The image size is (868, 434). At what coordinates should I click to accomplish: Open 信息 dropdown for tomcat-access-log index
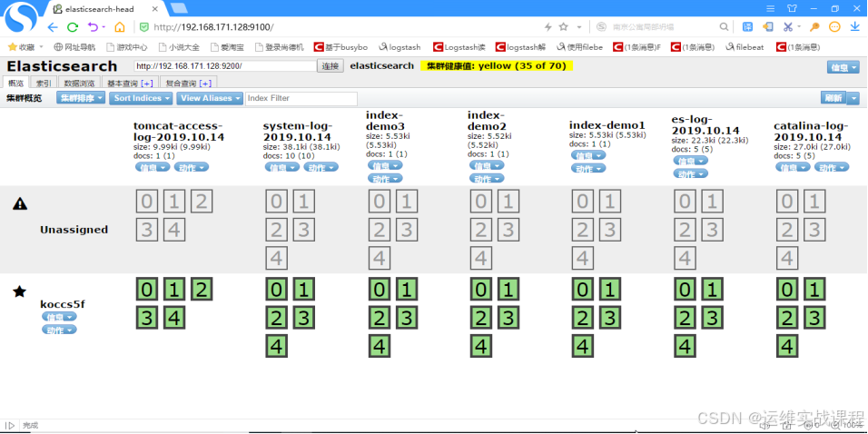[x=153, y=167]
